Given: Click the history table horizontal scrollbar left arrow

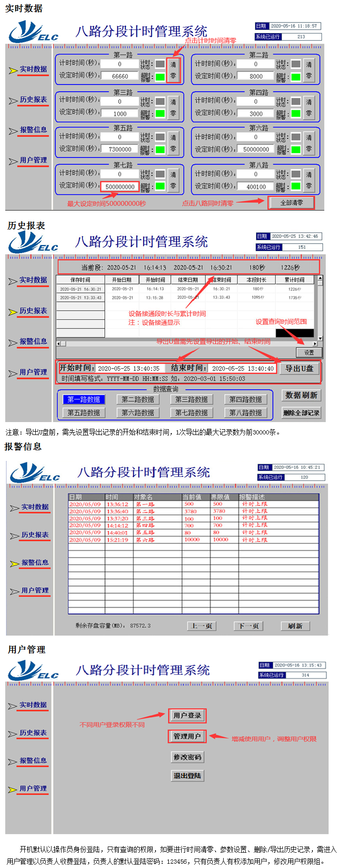Looking at the screenshot, I should pyautogui.click(x=59, y=343).
